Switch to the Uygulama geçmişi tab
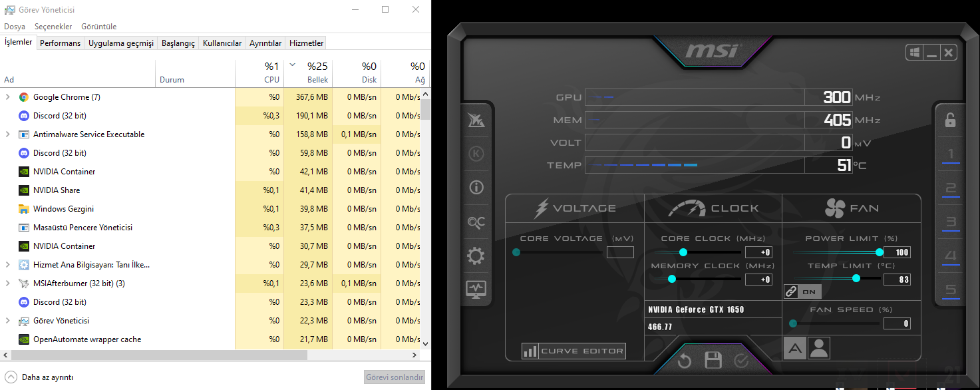 121,43
